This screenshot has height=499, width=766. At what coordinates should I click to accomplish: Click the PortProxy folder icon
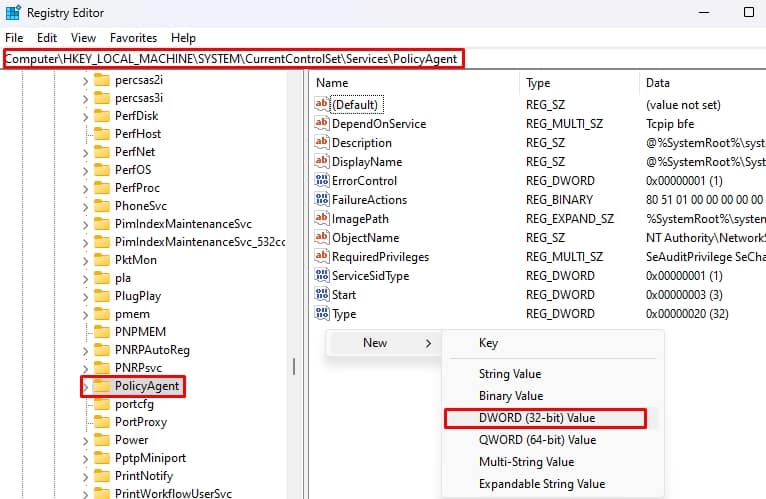click(x=102, y=422)
